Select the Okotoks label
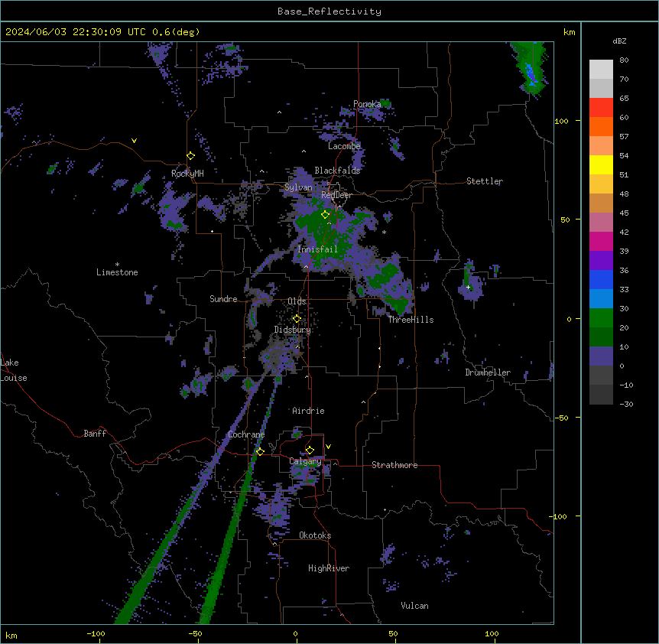Viewport: 659px width, 644px height. [315, 535]
